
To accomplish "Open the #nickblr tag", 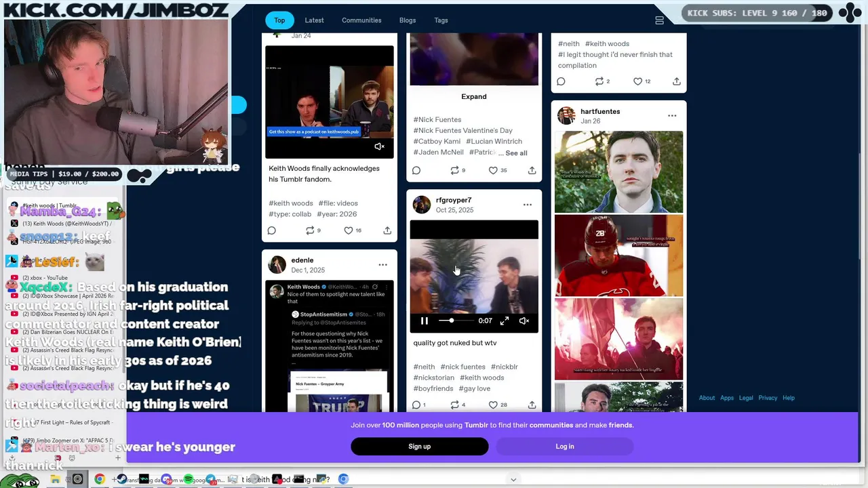I will click(x=505, y=367).
